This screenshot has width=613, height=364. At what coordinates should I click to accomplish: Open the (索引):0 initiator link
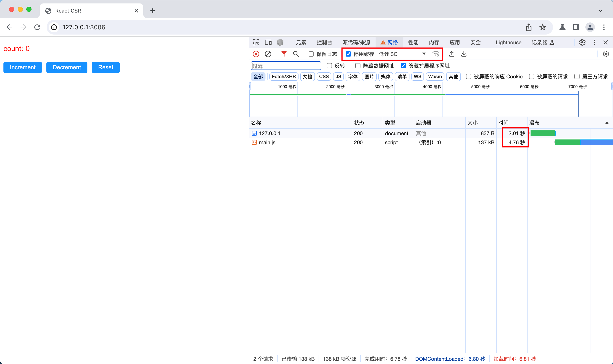point(428,142)
